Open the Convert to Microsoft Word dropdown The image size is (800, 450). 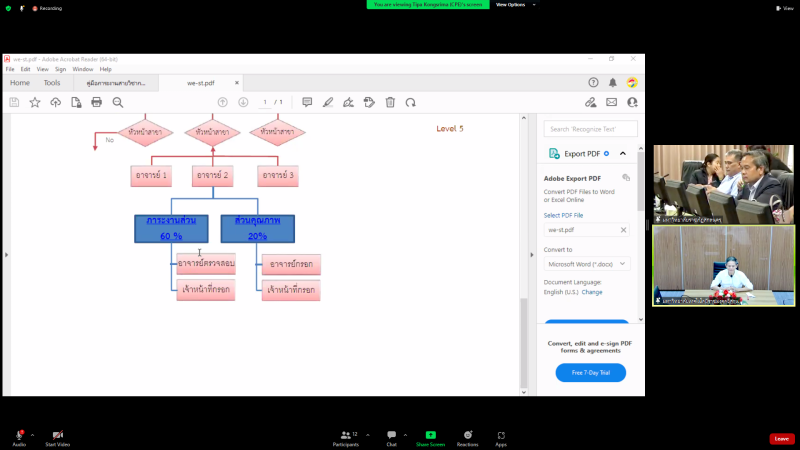click(586, 264)
